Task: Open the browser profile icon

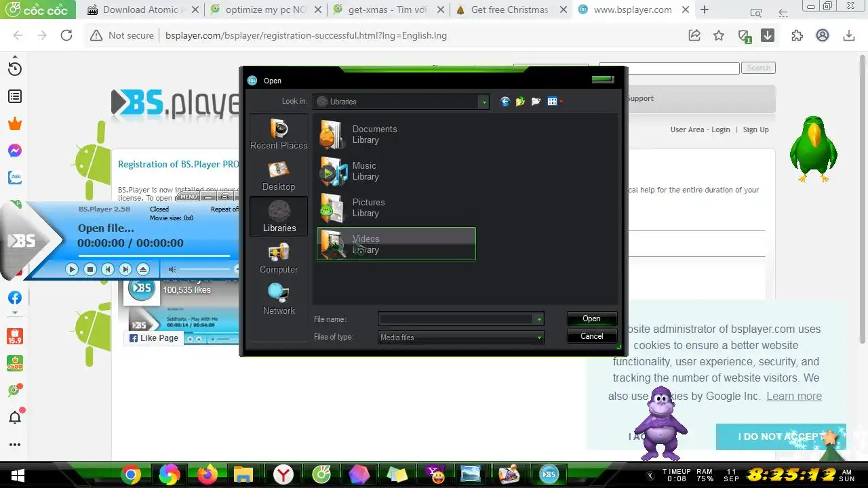Action: pos(823,35)
